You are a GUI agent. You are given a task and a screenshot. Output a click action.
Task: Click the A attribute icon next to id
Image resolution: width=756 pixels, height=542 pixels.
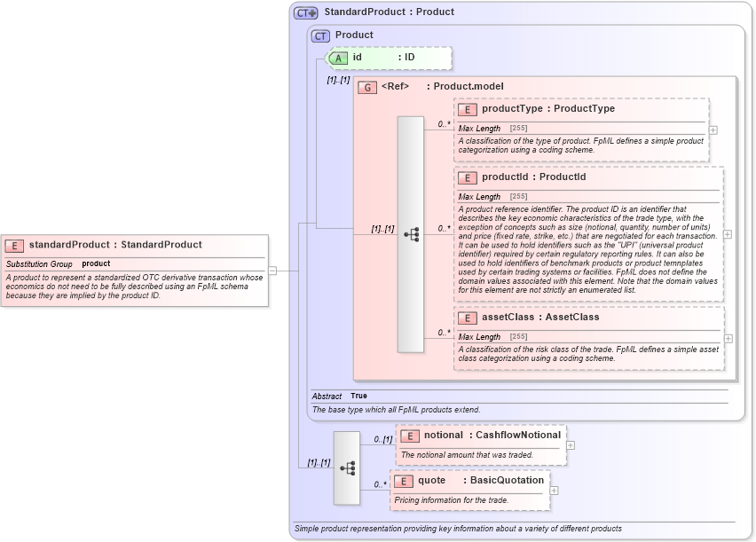337,59
